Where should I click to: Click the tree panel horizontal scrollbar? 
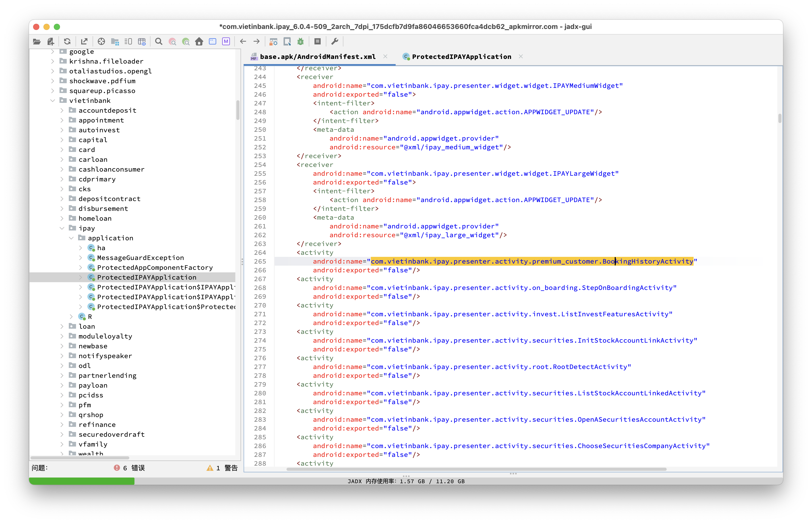pos(80,458)
